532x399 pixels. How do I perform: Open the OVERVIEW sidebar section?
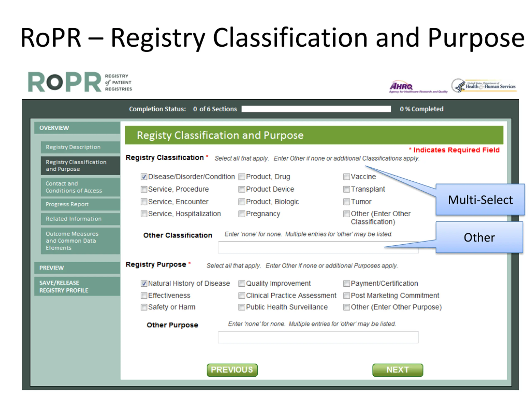[77, 128]
